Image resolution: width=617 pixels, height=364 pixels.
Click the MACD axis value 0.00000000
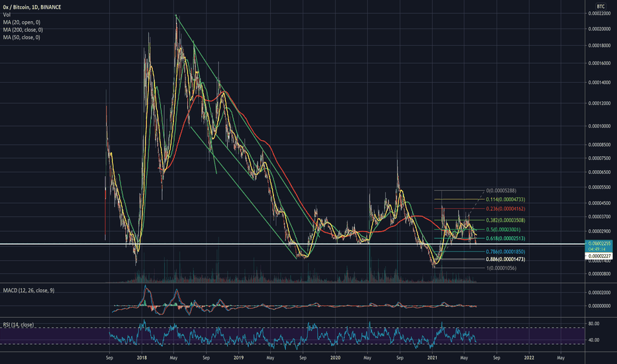(x=600, y=306)
